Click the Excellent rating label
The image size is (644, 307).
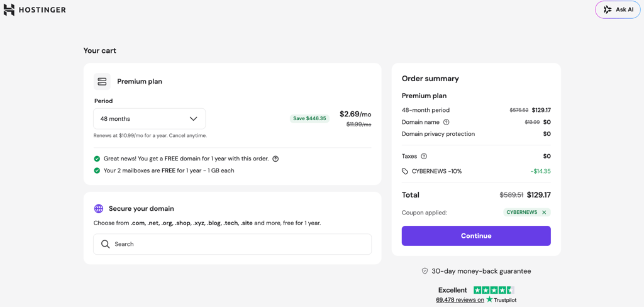pyautogui.click(x=453, y=290)
